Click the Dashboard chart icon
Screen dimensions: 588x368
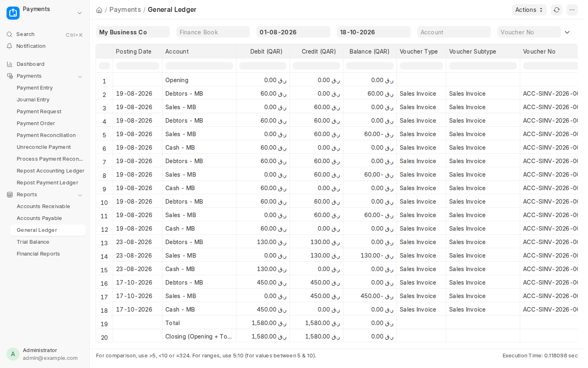10,64
